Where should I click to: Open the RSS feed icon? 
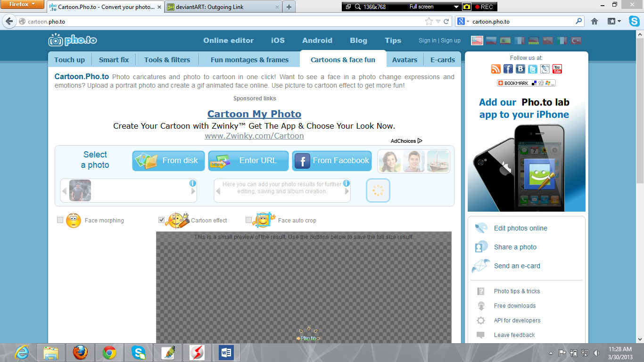click(x=496, y=69)
